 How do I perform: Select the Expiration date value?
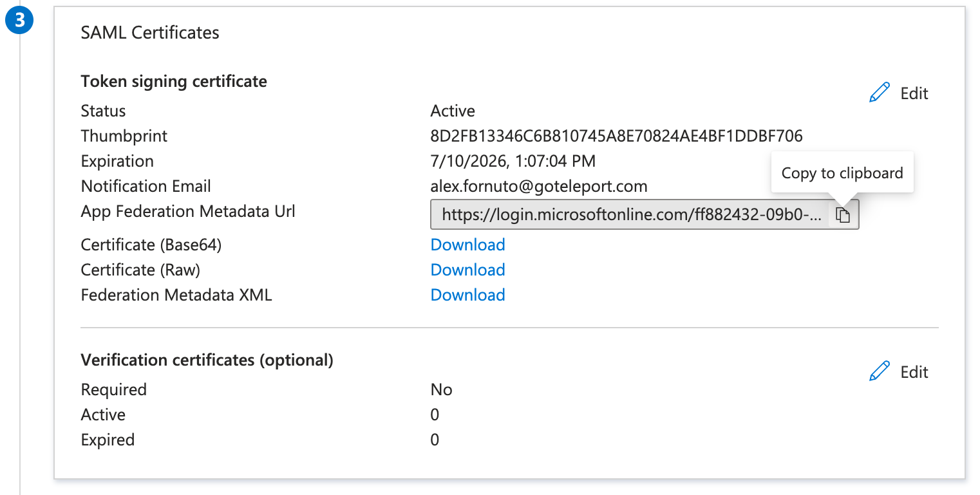click(513, 161)
